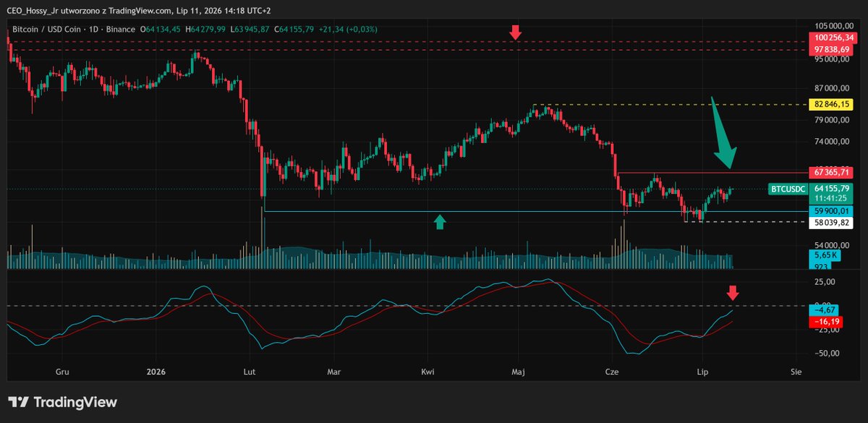
Task: Click the 'Gru' month label on time axis
Action: tap(62, 372)
